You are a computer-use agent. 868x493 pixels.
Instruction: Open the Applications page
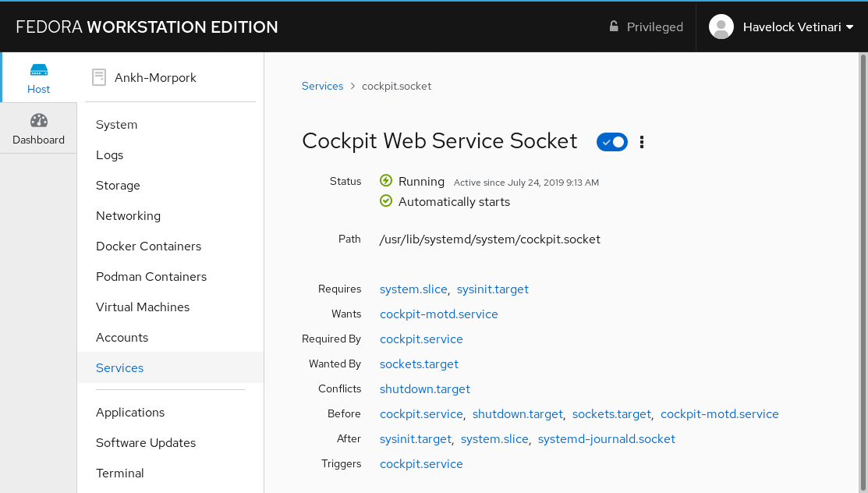click(130, 413)
